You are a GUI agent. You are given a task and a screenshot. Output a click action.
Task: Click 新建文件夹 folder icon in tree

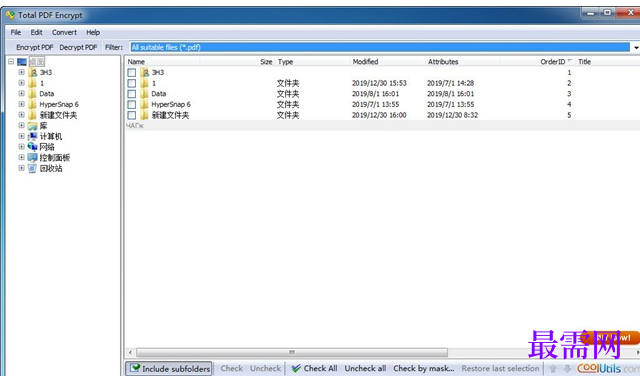tap(33, 115)
